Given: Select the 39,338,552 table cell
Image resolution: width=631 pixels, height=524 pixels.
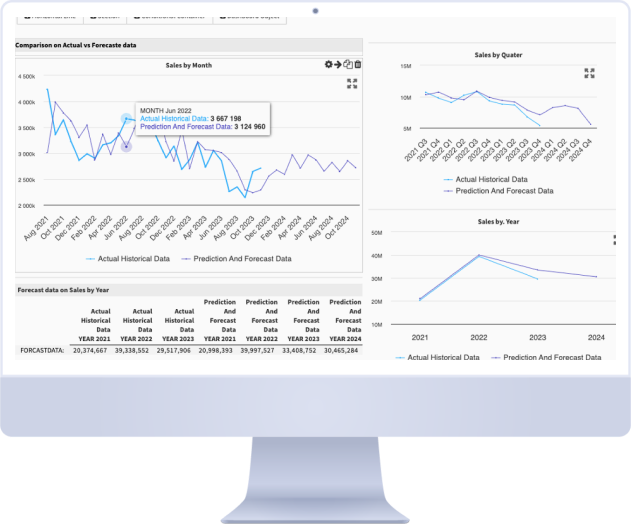Looking at the screenshot, I should pyautogui.click(x=132, y=351).
